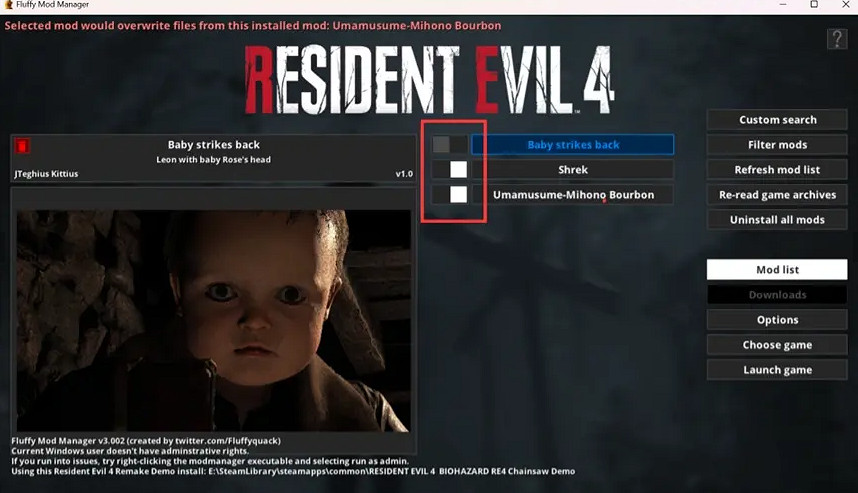Click Re-read game archives
Image resolution: width=858 pixels, height=493 pixels.
pos(777,195)
